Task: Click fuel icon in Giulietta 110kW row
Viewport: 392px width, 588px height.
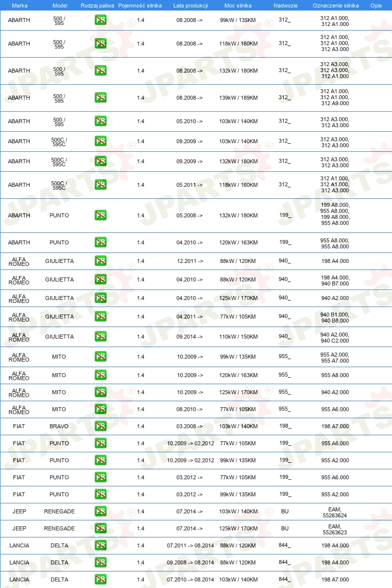Action: click(100, 337)
